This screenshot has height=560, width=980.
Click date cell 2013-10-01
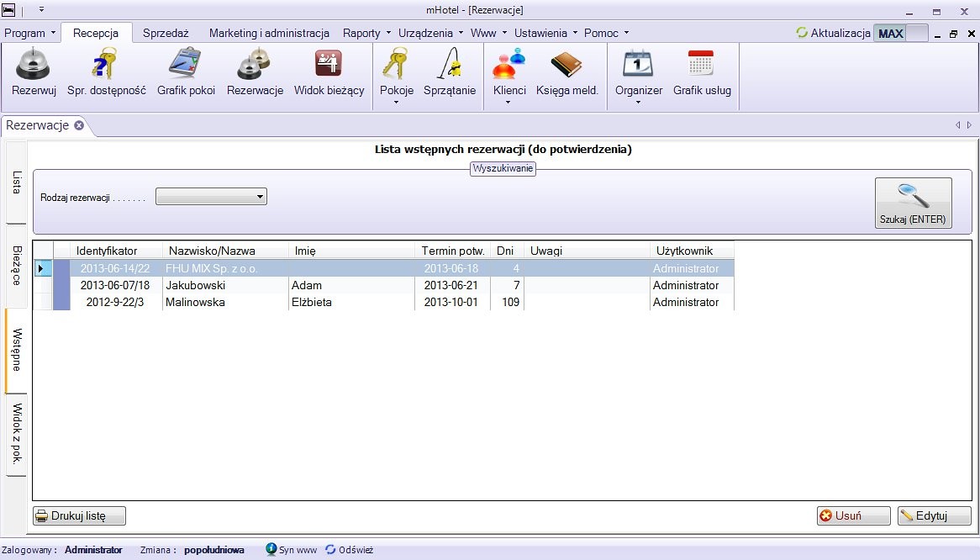(451, 302)
